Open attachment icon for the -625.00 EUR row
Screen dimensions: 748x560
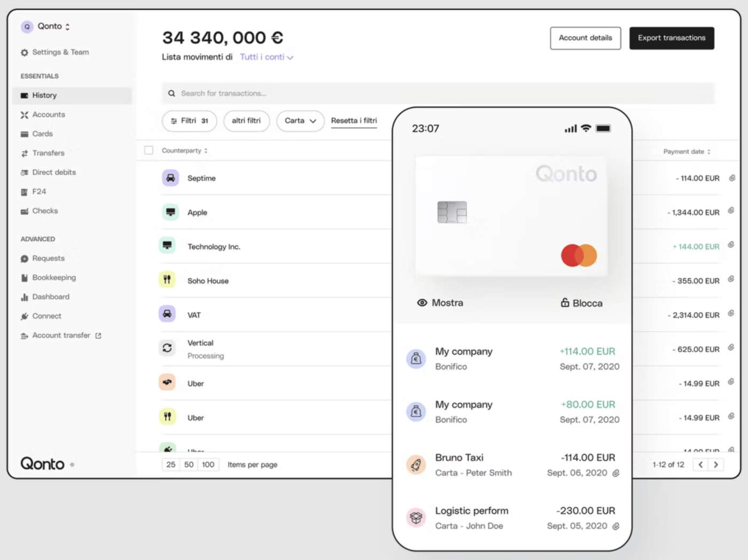coord(731,347)
